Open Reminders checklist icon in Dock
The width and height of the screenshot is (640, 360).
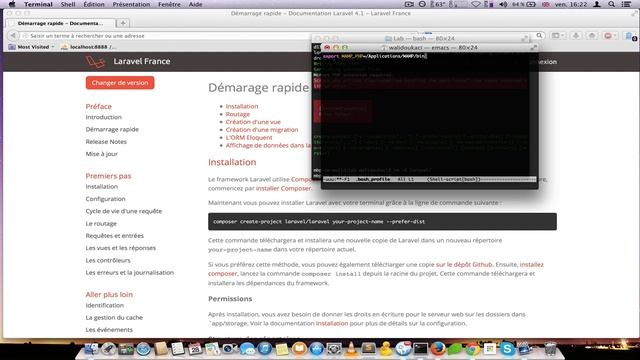(178, 349)
